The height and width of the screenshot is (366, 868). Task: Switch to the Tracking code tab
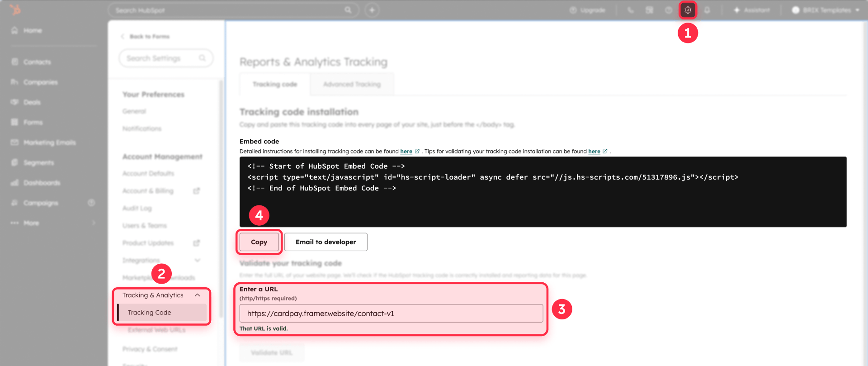point(275,84)
